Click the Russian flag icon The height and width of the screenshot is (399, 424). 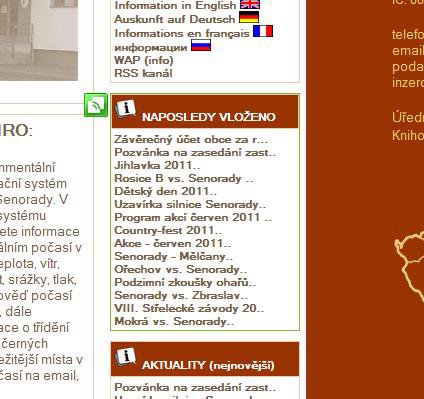click(201, 45)
